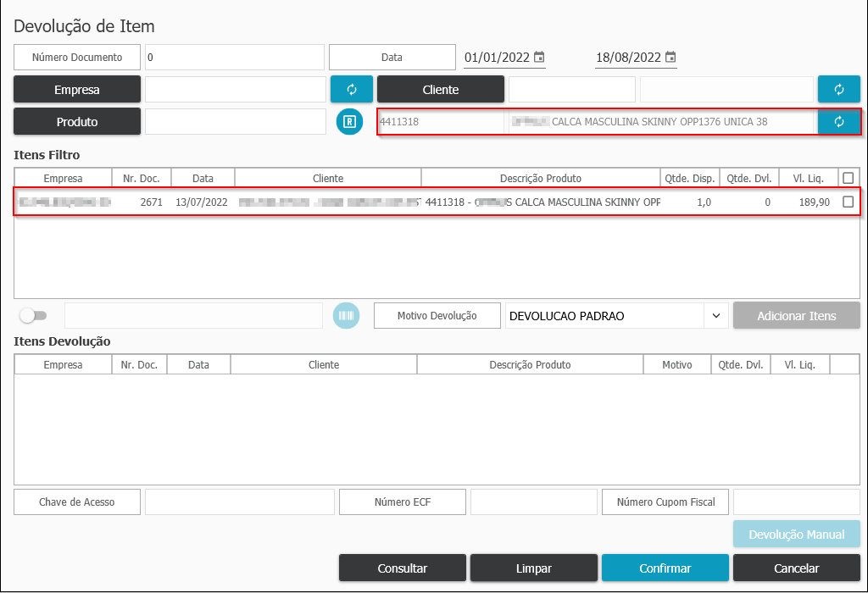Click the Chave de Acesso input field
The width and height of the screenshot is (868, 593).
coord(240,502)
